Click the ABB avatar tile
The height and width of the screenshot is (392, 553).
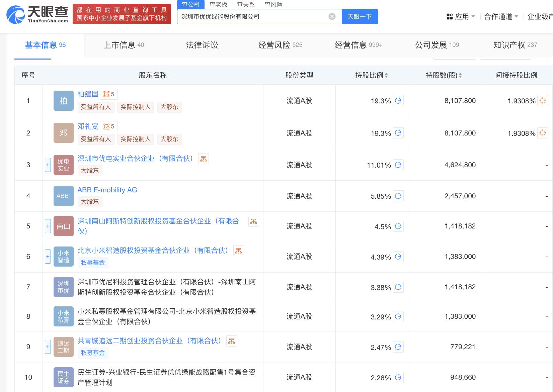(64, 196)
